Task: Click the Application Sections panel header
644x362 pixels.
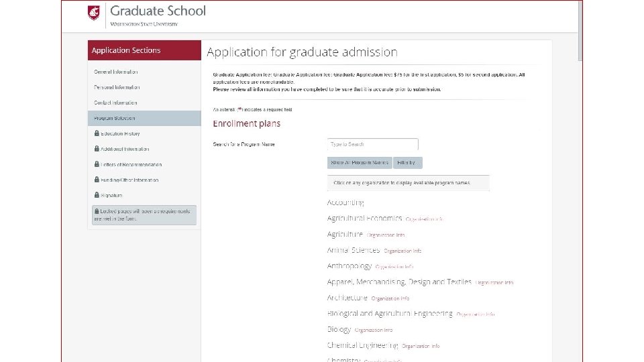Action: (x=144, y=50)
